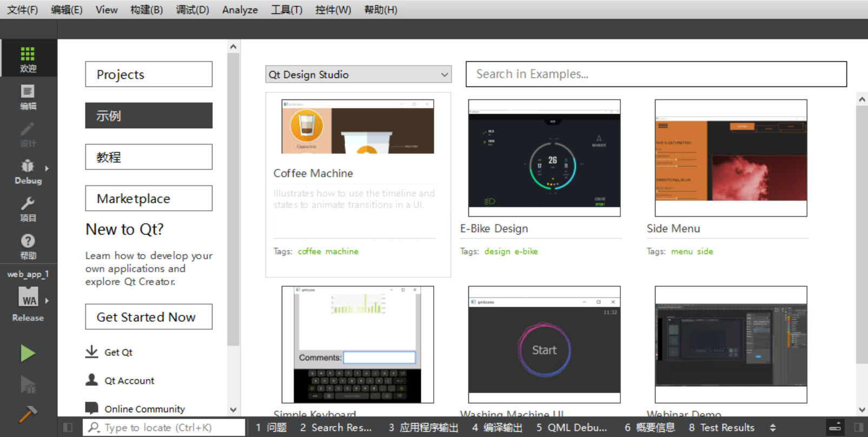Open the E-Bike Design example thumbnail
Image resolution: width=868 pixels, height=437 pixels.
[544, 158]
